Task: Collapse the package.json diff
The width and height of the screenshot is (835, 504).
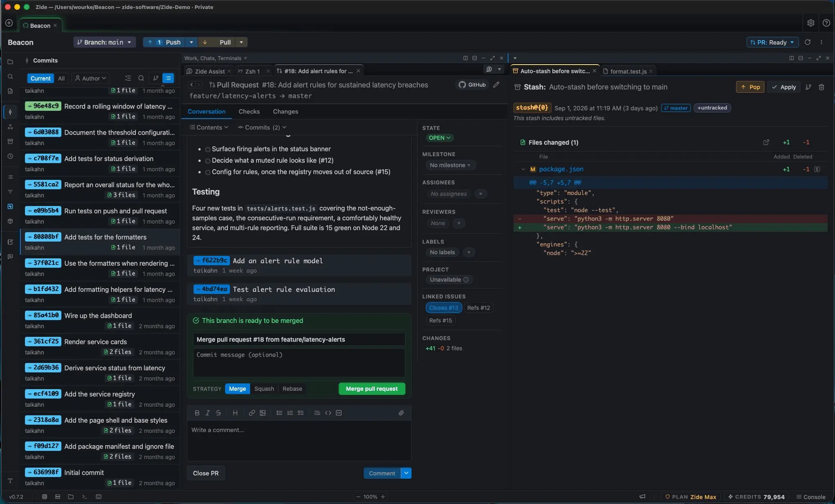Action: pos(523,169)
